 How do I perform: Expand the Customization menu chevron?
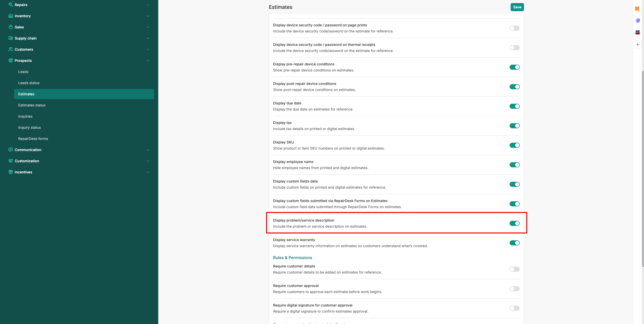coord(148,161)
